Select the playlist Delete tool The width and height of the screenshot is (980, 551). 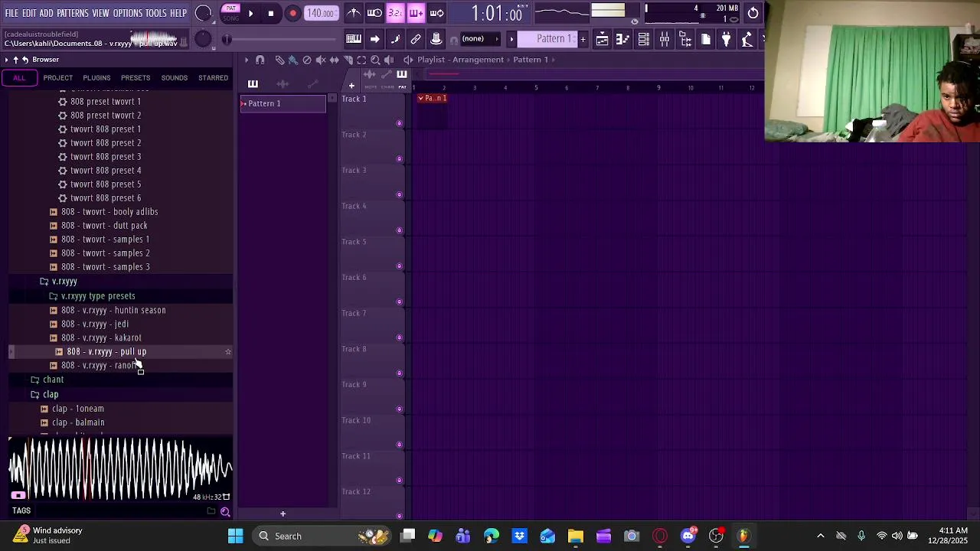pos(307,60)
